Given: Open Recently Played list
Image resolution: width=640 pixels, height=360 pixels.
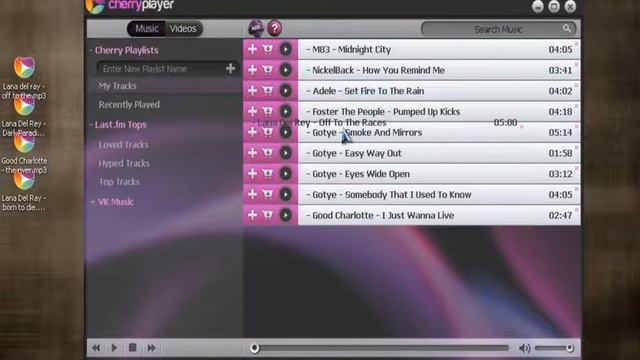Looking at the screenshot, I should click(129, 104).
